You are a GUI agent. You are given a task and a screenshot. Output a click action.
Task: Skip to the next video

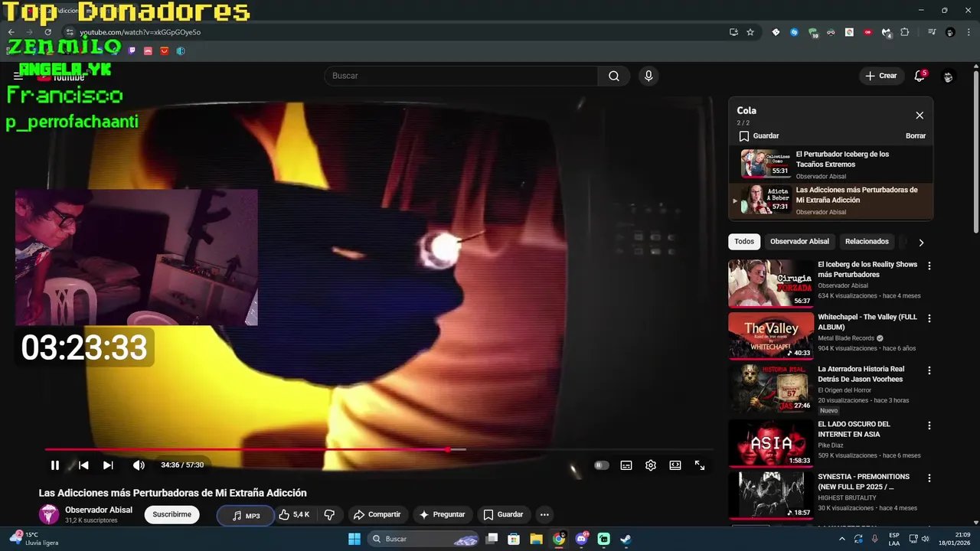[108, 465]
